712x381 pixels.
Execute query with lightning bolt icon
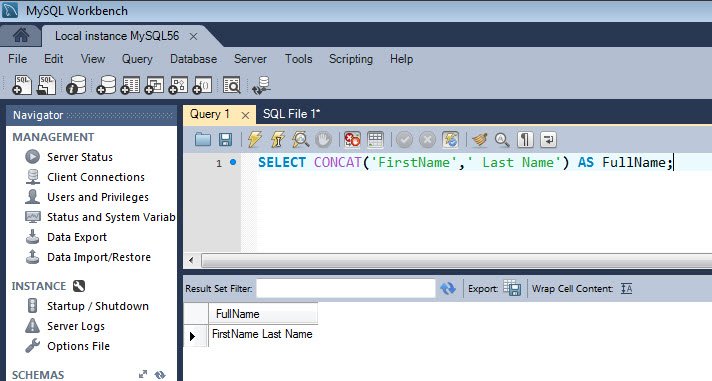(255, 139)
